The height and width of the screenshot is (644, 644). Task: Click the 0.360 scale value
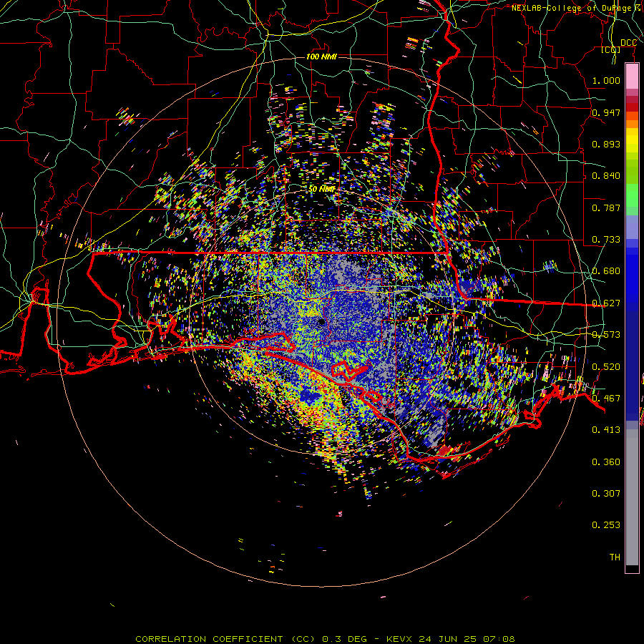(x=606, y=462)
